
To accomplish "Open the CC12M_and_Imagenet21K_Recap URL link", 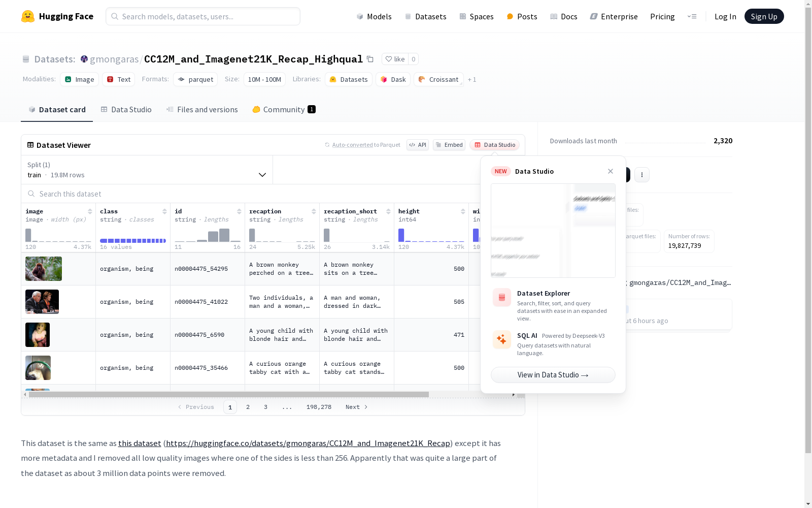I will pyautogui.click(x=308, y=443).
